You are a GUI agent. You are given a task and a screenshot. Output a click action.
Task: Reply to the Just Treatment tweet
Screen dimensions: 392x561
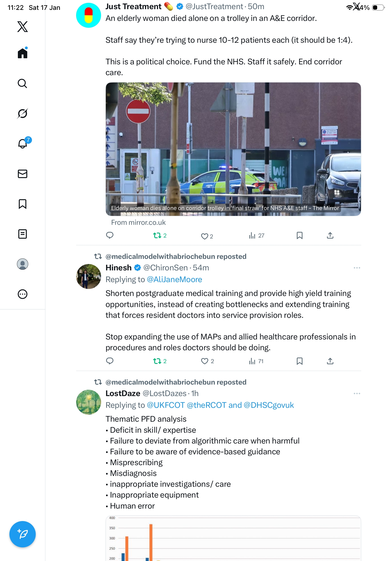(x=110, y=235)
